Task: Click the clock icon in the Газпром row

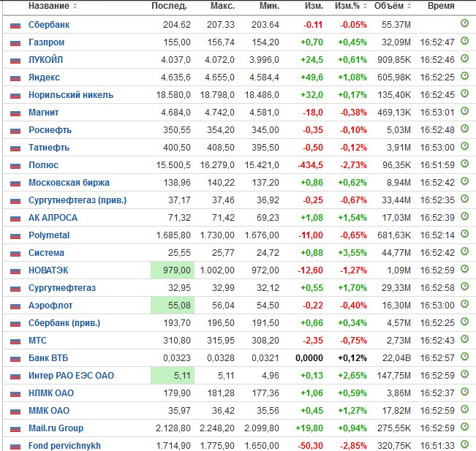Action: (464, 41)
